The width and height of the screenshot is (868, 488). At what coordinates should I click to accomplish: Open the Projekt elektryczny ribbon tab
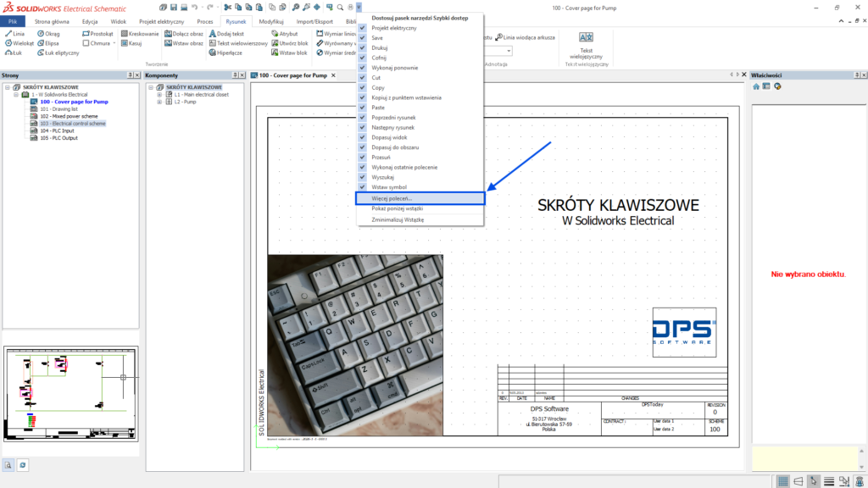159,20
